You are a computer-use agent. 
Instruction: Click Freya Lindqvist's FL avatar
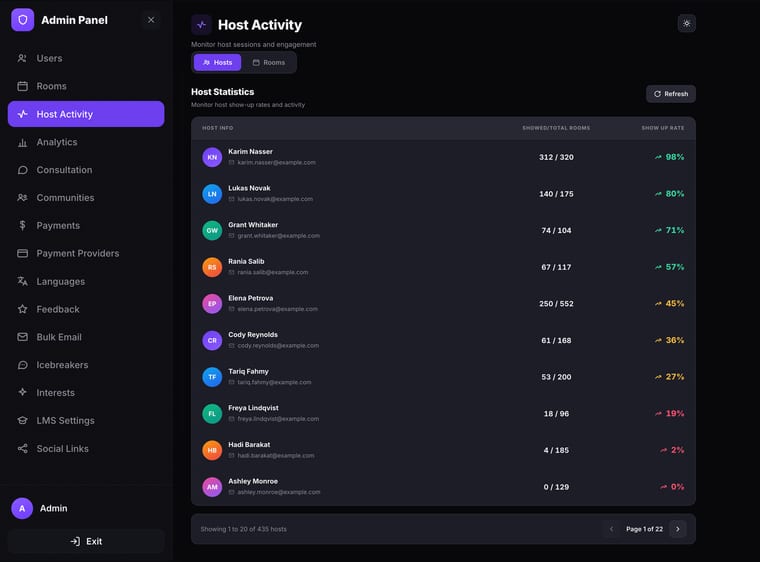point(212,414)
